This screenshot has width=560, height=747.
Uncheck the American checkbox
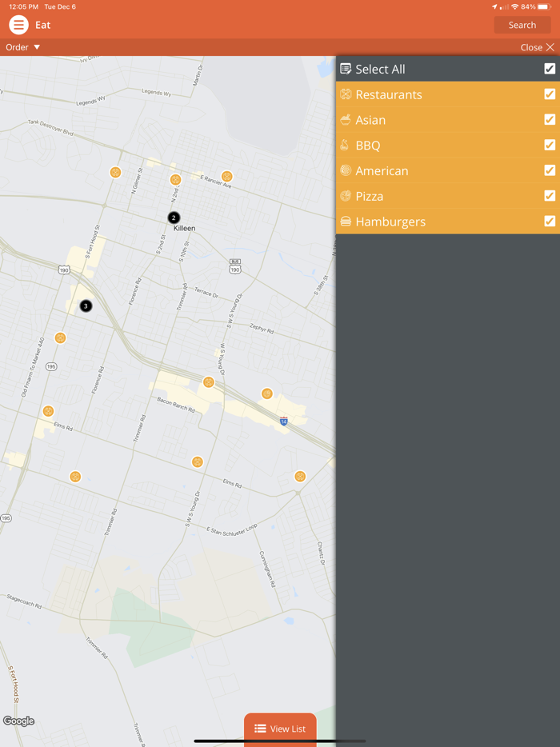click(550, 170)
